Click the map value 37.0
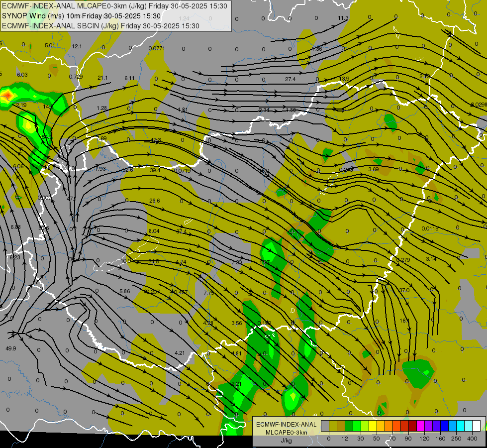Screen dimensions: 487x448 coord(404,290)
